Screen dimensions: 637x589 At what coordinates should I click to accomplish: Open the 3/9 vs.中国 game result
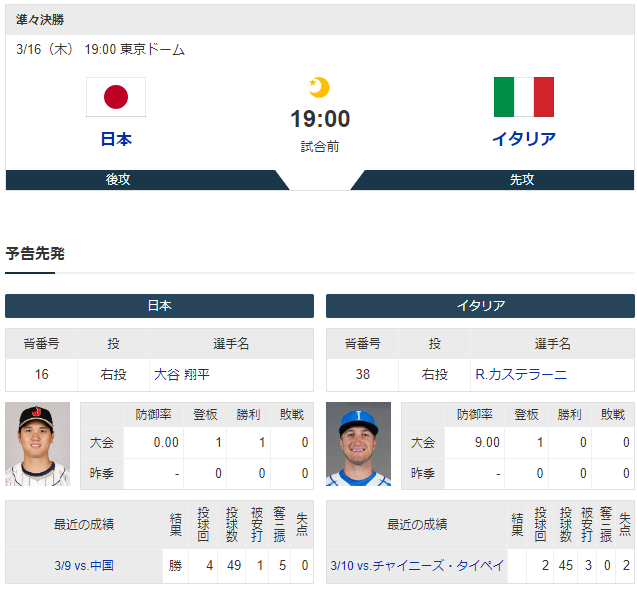[x=84, y=565]
